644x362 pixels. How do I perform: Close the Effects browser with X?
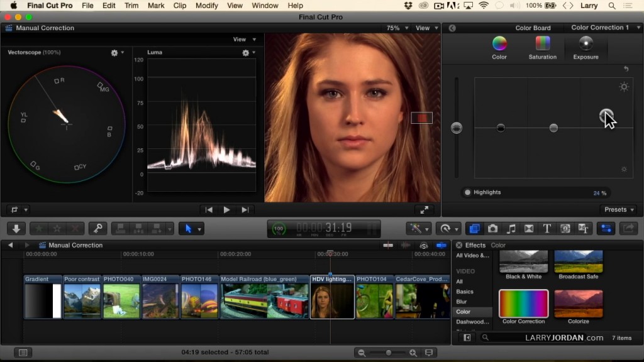[x=459, y=245]
